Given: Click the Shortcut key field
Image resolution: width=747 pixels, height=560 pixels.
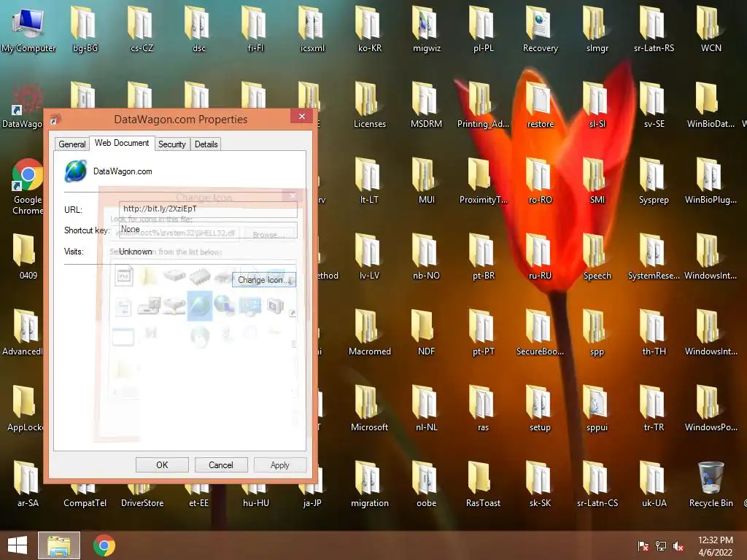Looking at the screenshot, I should click(x=208, y=230).
